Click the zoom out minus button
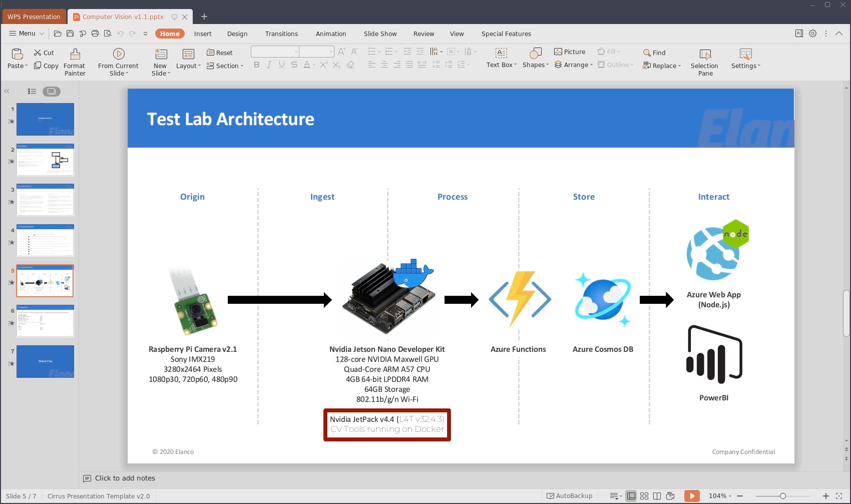 (x=740, y=496)
